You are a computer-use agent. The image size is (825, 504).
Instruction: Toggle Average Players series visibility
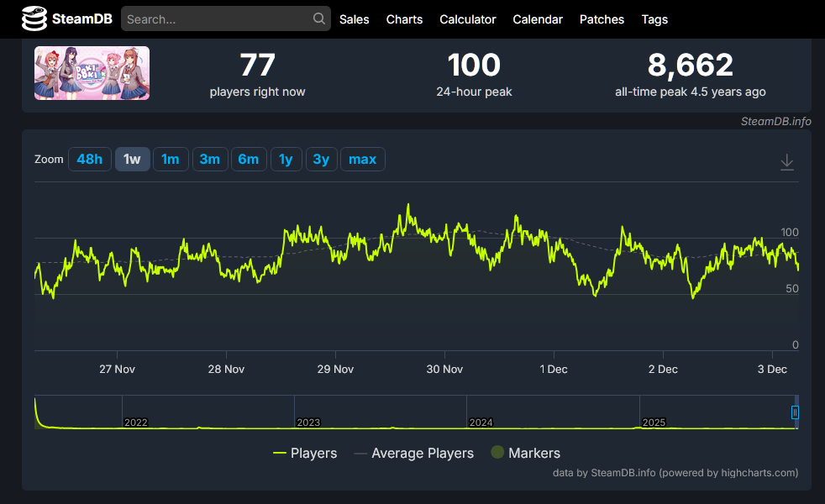pyautogui.click(x=414, y=453)
